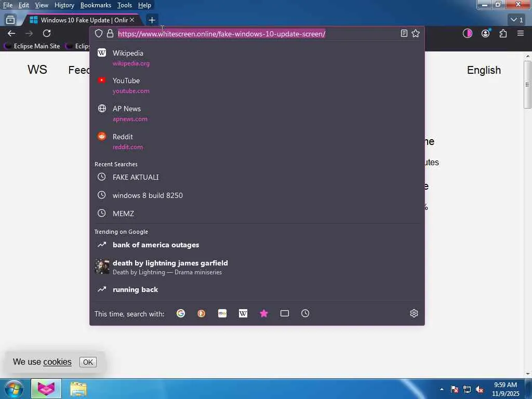Open the Action Center flag icon
The height and width of the screenshot is (399, 532).
click(454, 389)
